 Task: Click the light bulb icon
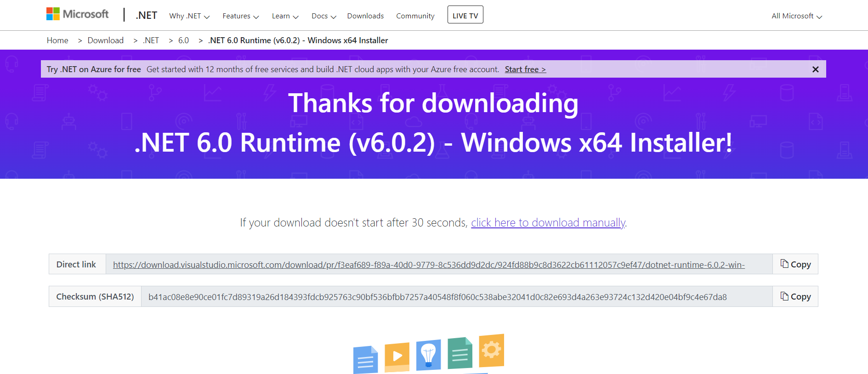[x=428, y=355]
